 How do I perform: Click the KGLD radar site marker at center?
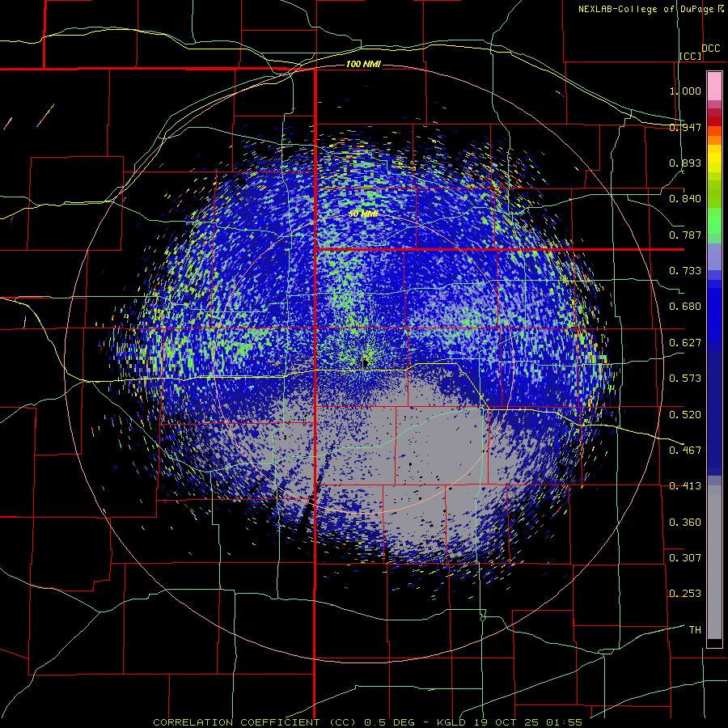[366, 362]
